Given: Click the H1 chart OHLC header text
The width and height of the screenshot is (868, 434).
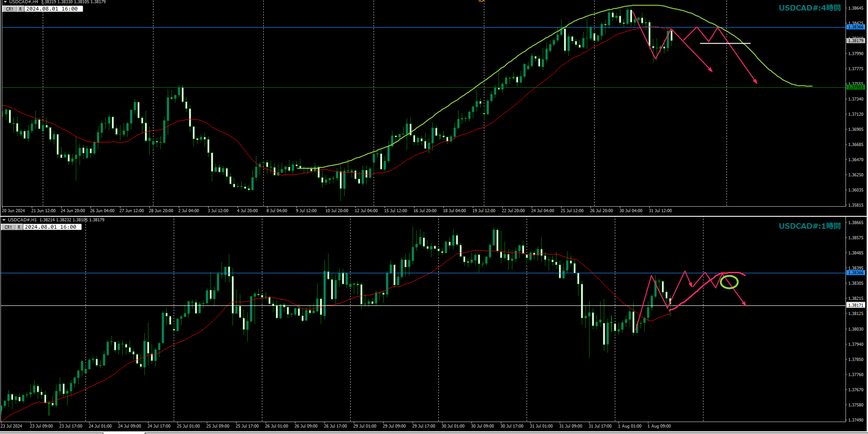Looking at the screenshot, I should click(56, 220).
